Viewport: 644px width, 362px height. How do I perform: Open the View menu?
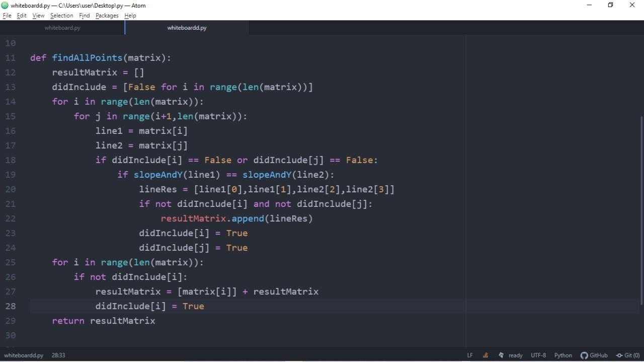(38, 16)
